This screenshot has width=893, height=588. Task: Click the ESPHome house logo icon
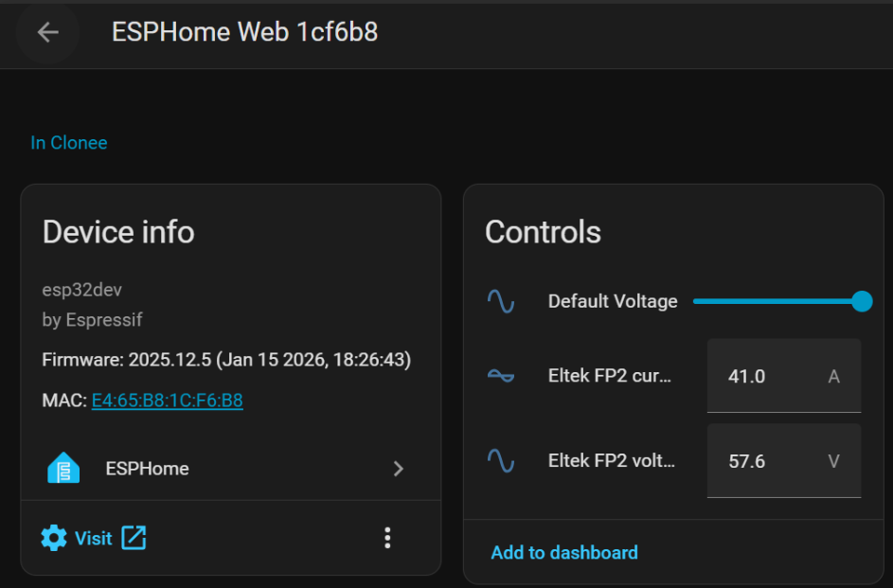(63, 469)
